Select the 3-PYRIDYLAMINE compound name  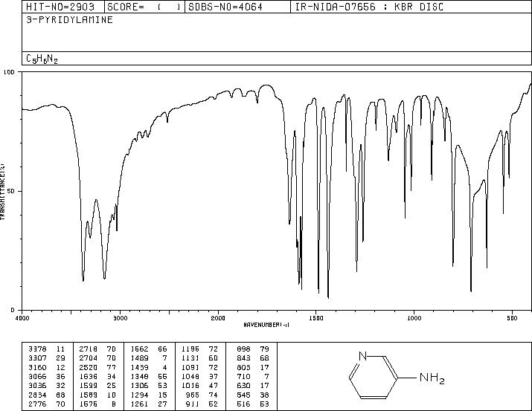coord(69,19)
